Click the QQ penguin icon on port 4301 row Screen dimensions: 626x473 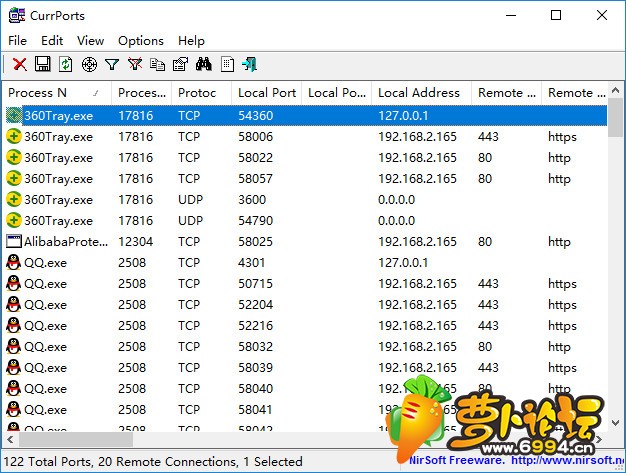(x=14, y=262)
